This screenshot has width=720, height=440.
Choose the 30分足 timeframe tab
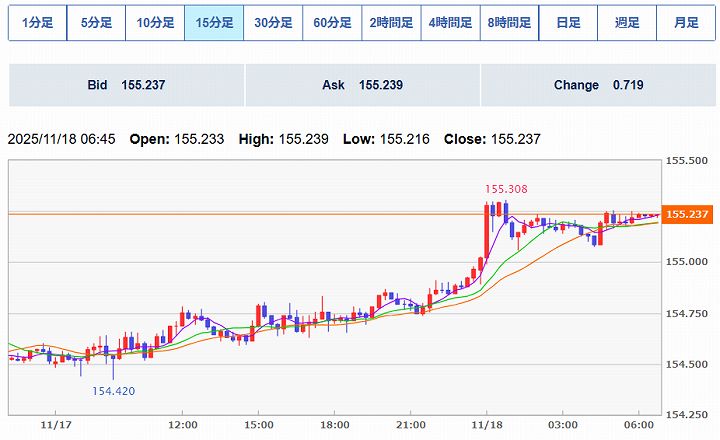pos(273,23)
